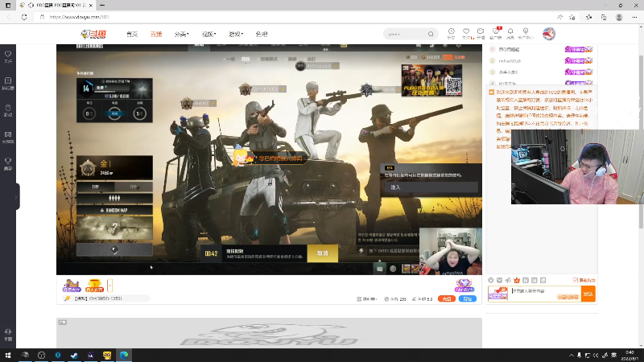Click the search magnifier icon
Screen dimensions: 644x362
(431, 34)
